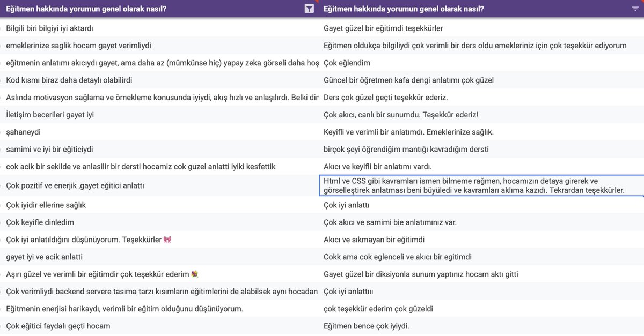644x336 pixels.
Task: Select cell 'Çok akıcı ve samimi bie anlatımınız var.'
Action: point(481,222)
